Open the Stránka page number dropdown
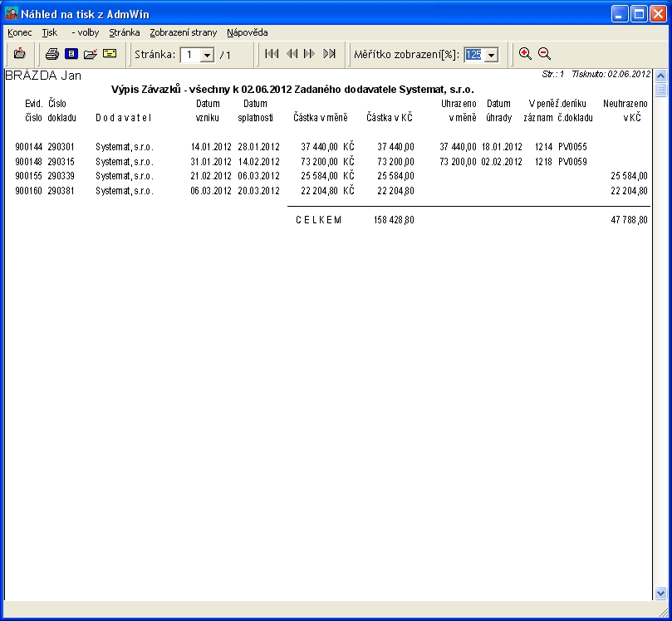The width and height of the screenshot is (672, 621). click(208, 55)
